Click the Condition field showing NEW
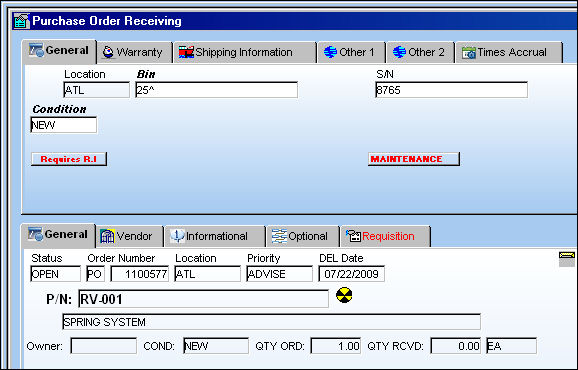 coord(64,125)
